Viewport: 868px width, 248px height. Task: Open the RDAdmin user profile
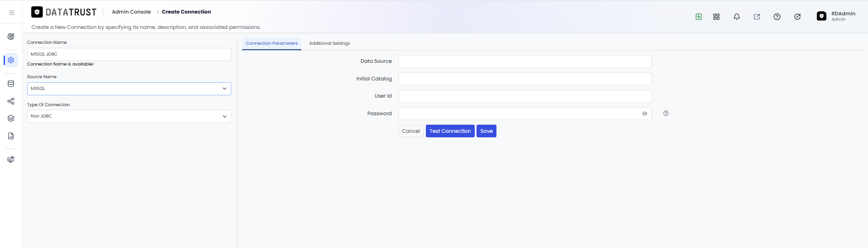click(x=836, y=16)
